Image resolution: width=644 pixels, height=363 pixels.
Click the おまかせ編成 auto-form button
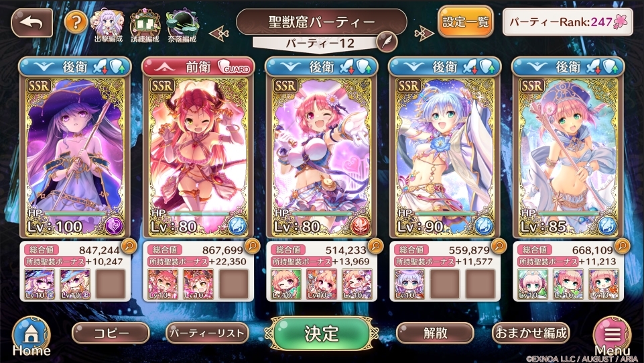click(x=531, y=333)
